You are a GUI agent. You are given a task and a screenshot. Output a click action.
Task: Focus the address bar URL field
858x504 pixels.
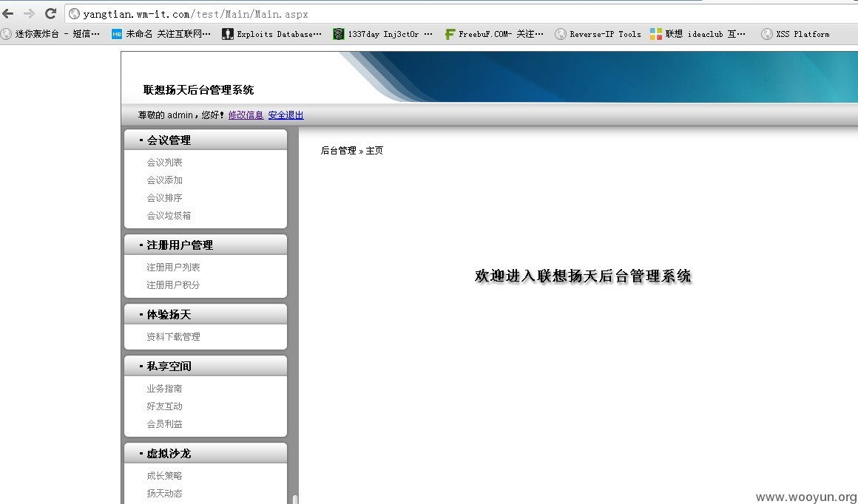[x=461, y=14]
